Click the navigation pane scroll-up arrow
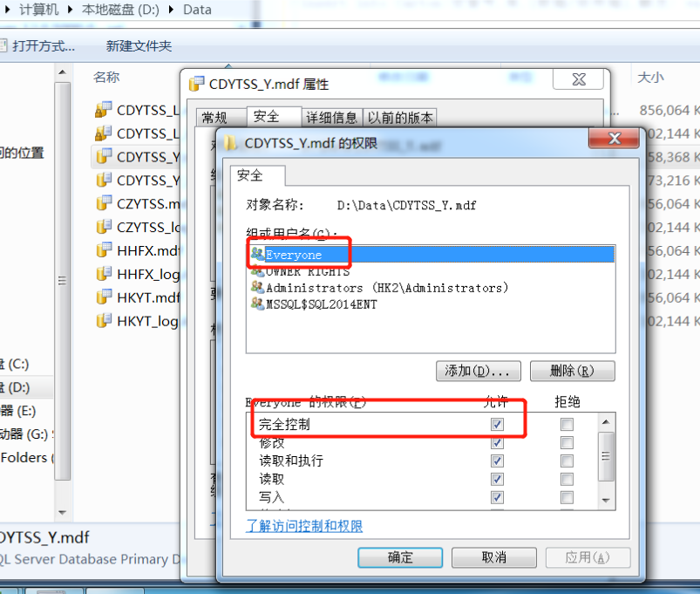Screen dimensions: 700x594 [x=63, y=72]
